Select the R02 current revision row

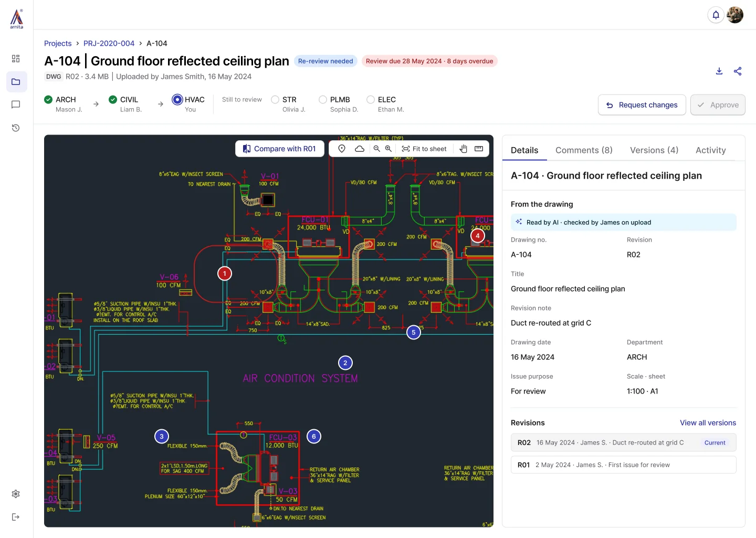(624, 443)
